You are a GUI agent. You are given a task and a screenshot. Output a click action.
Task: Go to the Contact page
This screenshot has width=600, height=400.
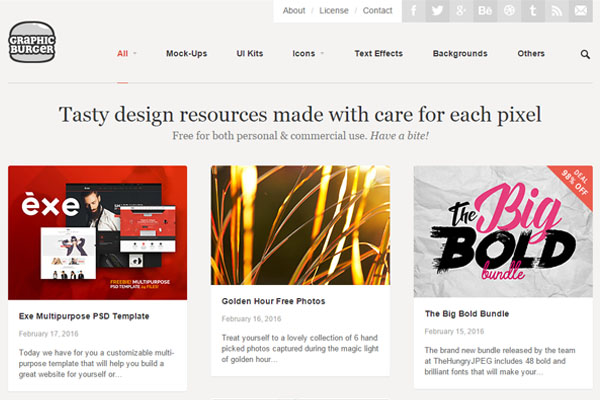coord(377,11)
